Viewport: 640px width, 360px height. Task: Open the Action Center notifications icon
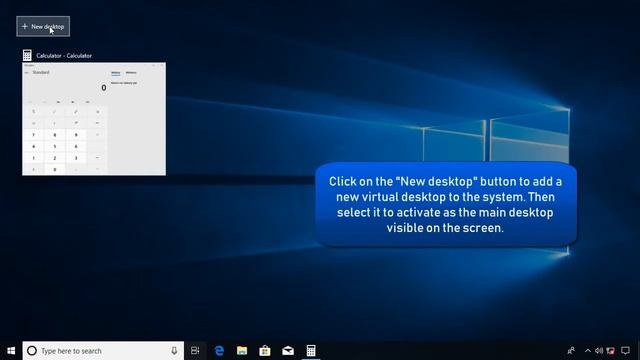625,351
